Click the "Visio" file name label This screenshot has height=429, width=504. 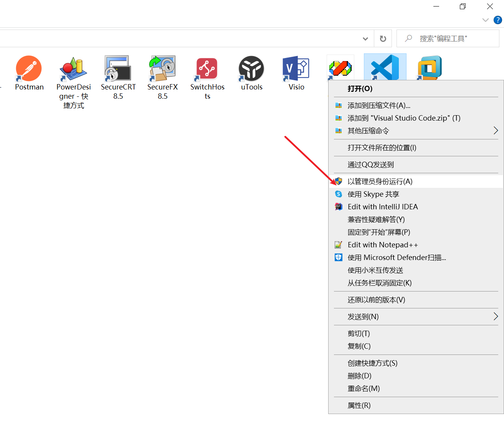[x=296, y=87]
